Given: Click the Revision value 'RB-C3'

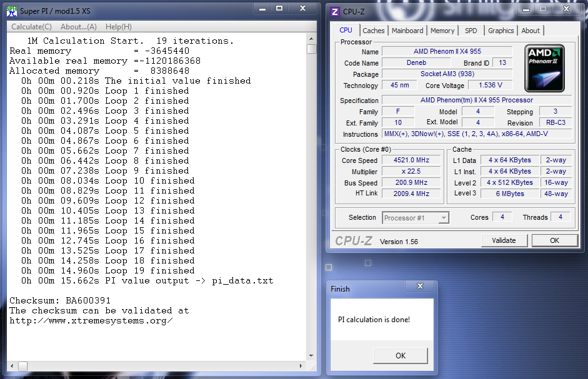Looking at the screenshot, I should (x=556, y=122).
